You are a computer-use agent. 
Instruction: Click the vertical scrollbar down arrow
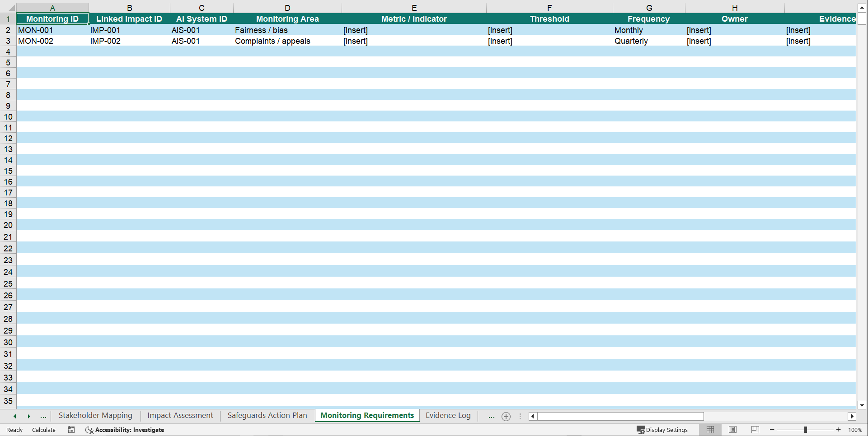pyautogui.click(x=862, y=405)
